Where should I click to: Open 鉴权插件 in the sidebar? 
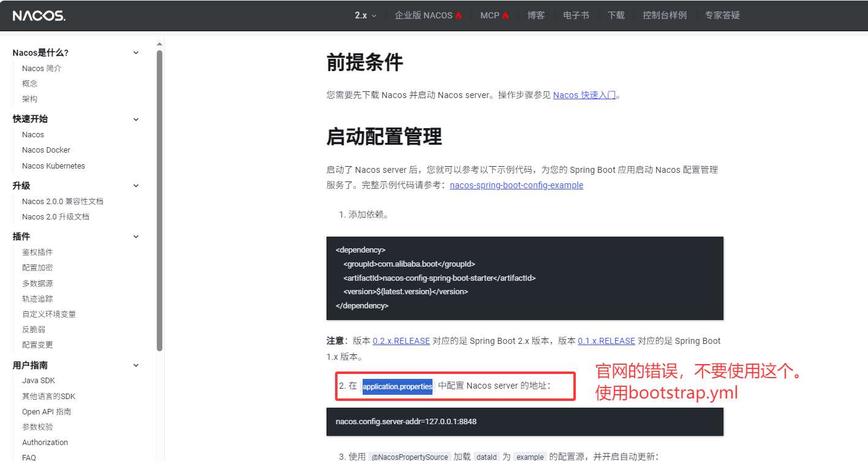click(x=37, y=252)
